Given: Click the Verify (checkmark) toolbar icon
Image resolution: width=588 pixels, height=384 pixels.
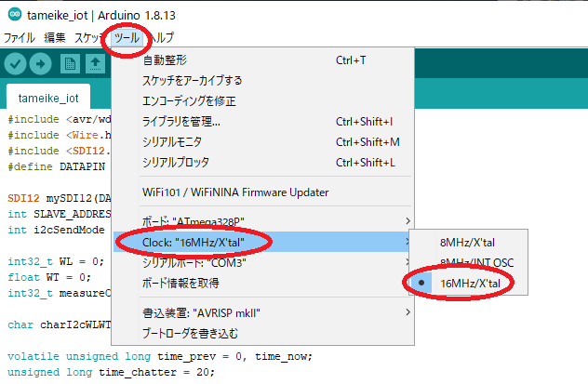Looking at the screenshot, I should tap(16, 63).
